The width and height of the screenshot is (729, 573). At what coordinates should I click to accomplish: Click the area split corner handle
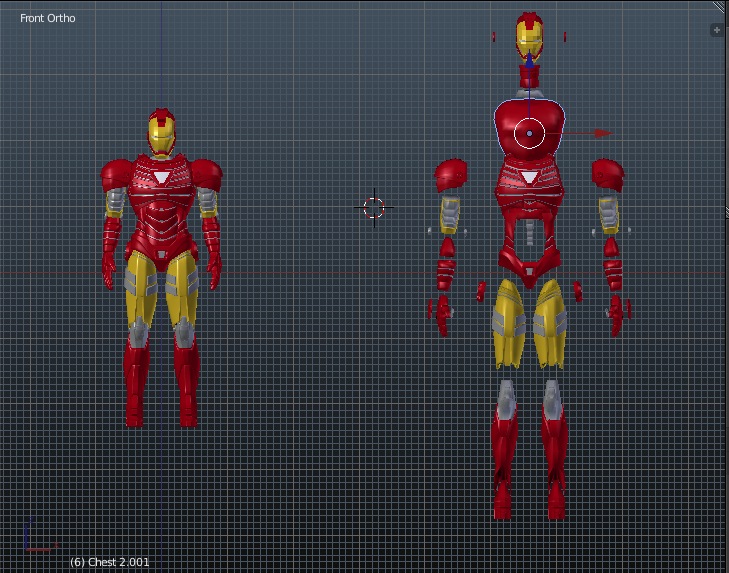720,7
